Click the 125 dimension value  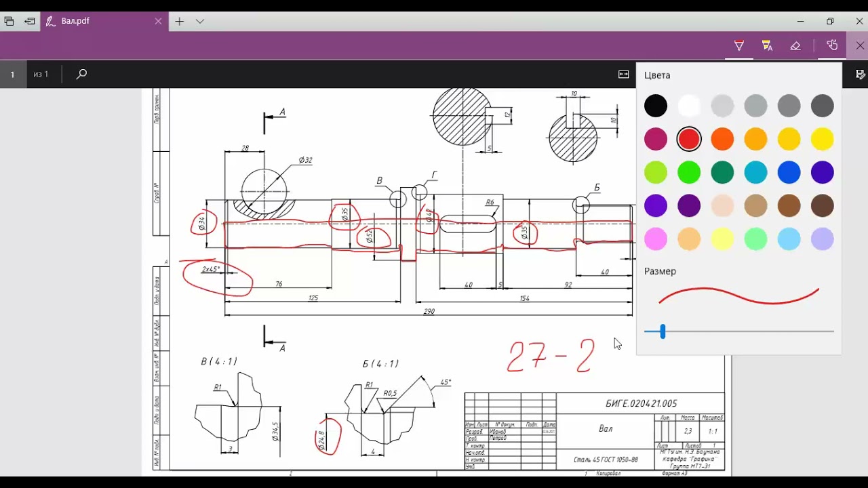click(313, 298)
